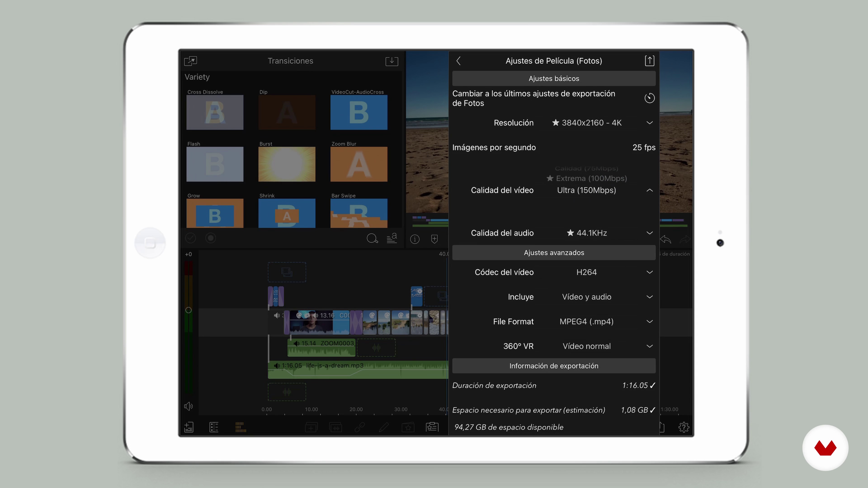The image size is (868, 488).
Task: Open the presets clipboard star icon
Action: point(432,427)
